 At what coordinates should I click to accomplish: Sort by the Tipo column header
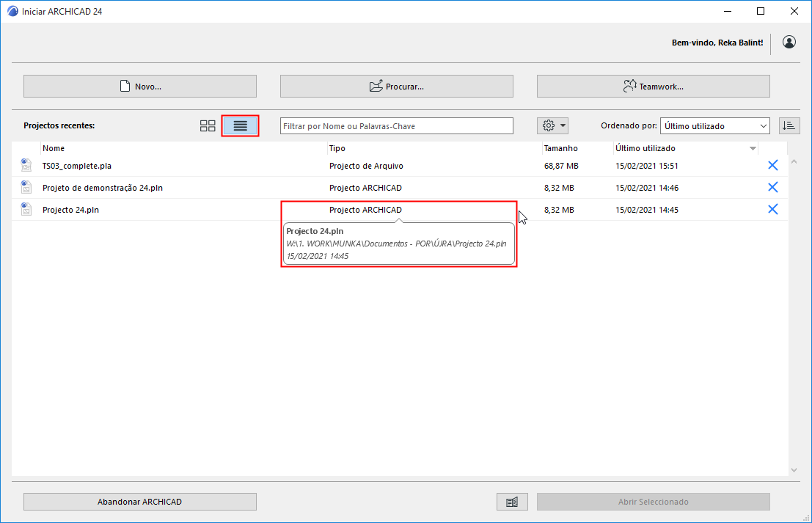tap(435, 148)
